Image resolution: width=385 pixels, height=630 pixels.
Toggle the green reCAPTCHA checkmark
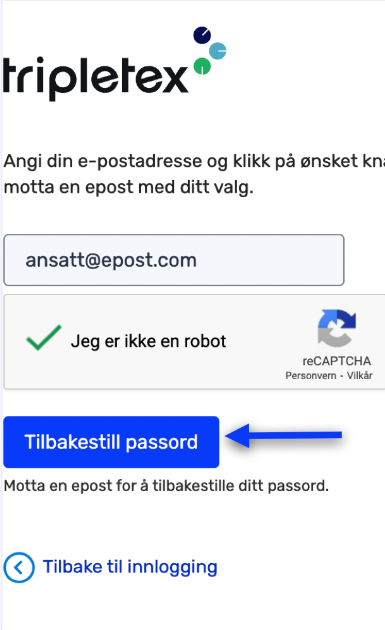tap(43, 338)
